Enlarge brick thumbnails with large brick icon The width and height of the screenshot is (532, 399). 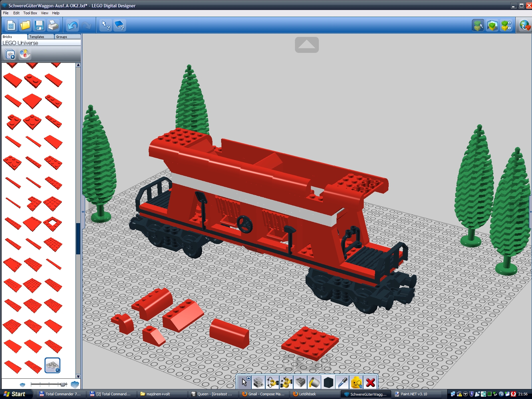75,384
